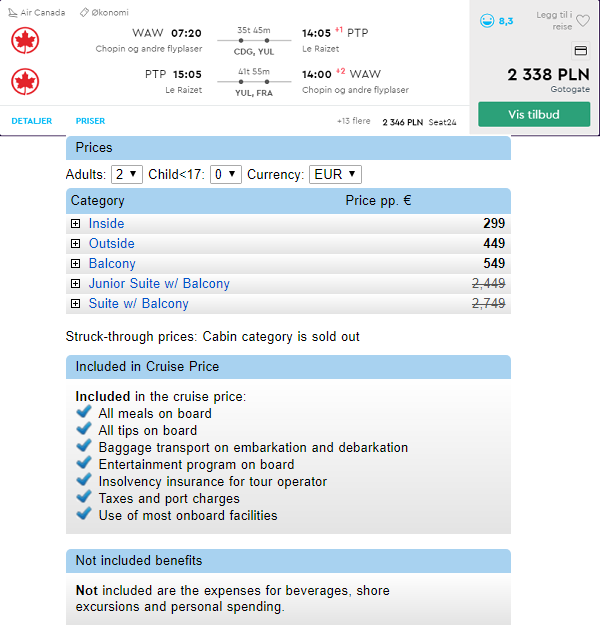Screen dimensions: 600x627
Task: Expand Suite w/ Balcony plus icon
Action: click(75, 304)
